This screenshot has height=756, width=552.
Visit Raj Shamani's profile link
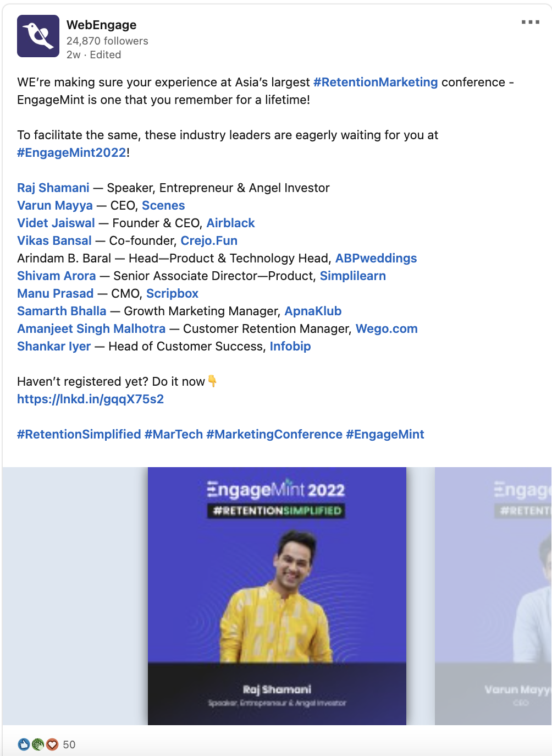(x=53, y=188)
